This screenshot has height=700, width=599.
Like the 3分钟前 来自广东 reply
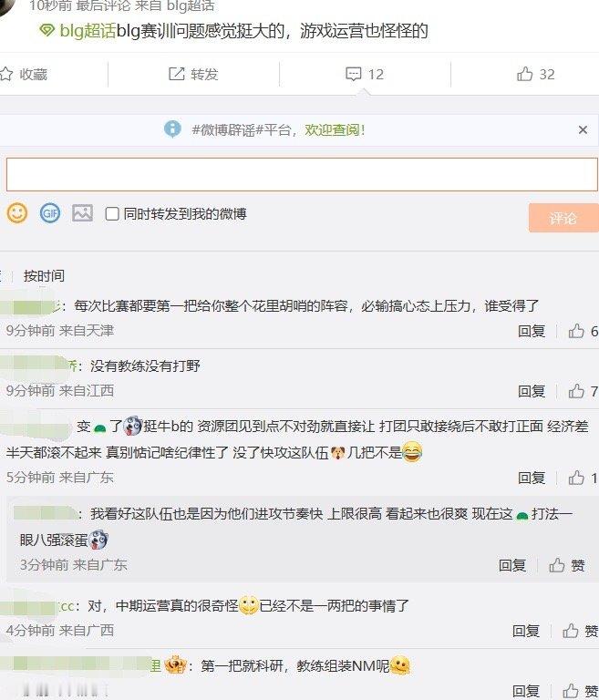556,565
